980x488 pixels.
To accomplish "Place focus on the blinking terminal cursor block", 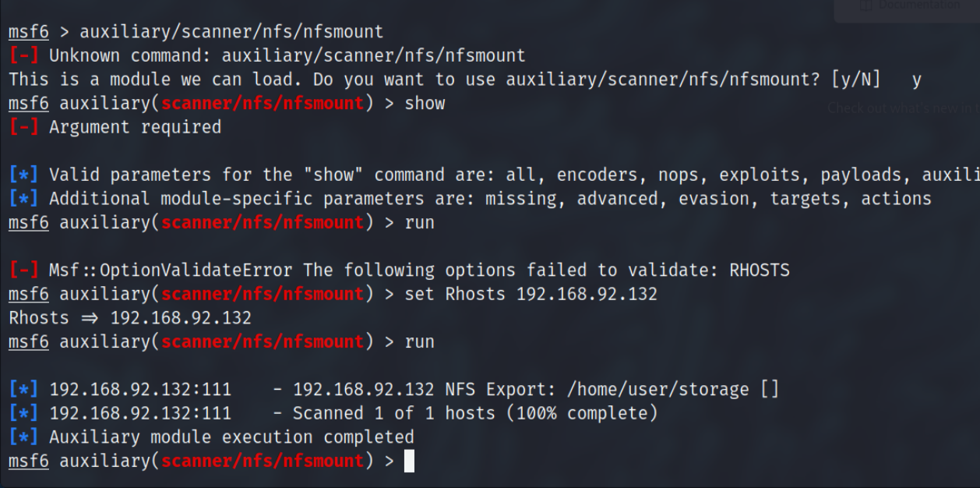I will click(409, 461).
